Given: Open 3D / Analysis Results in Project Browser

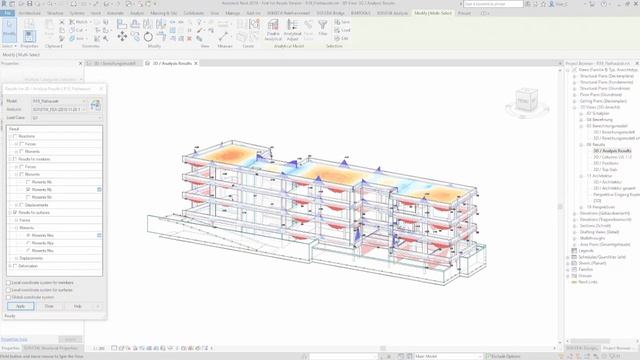Looking at the screenshot, I should click(x=612, y=151).
